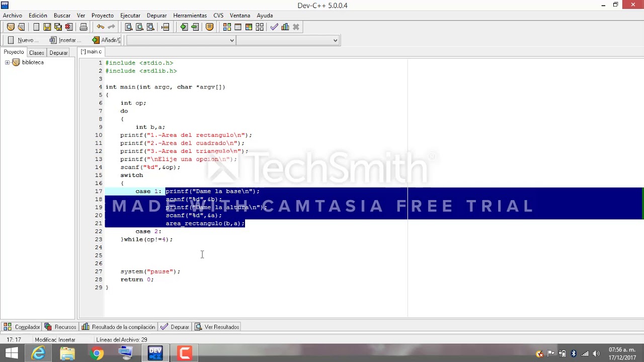Open project options from the toolbar icon
Viewport: 644px width, 362px height.
[x=210, y=27]
